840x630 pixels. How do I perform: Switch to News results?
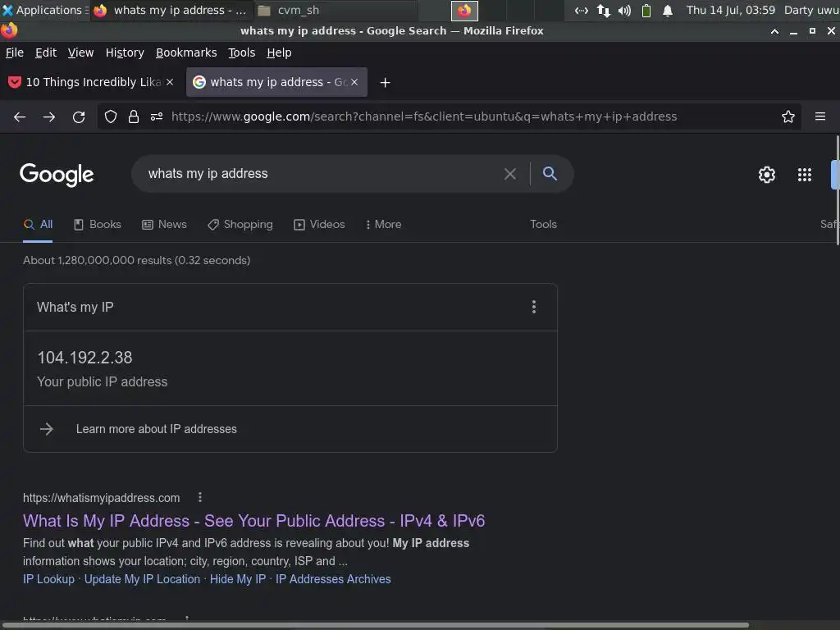(164, 225)
